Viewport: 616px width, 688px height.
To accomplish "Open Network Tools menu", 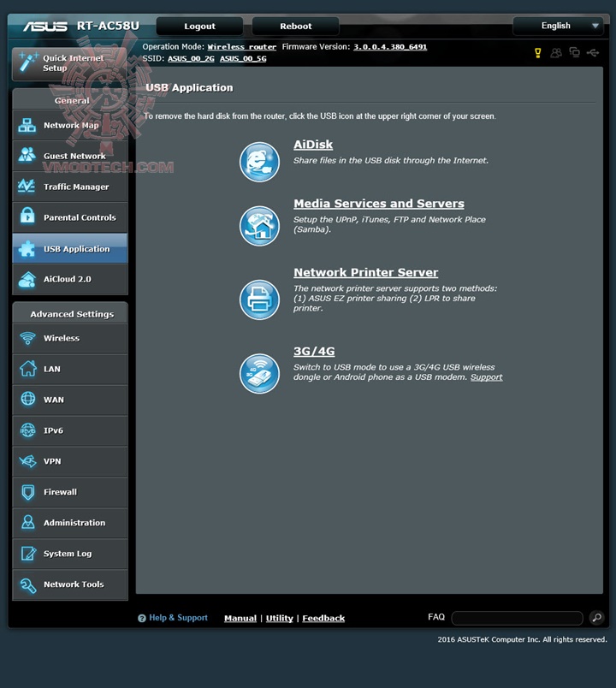I will tap(70, 584).
